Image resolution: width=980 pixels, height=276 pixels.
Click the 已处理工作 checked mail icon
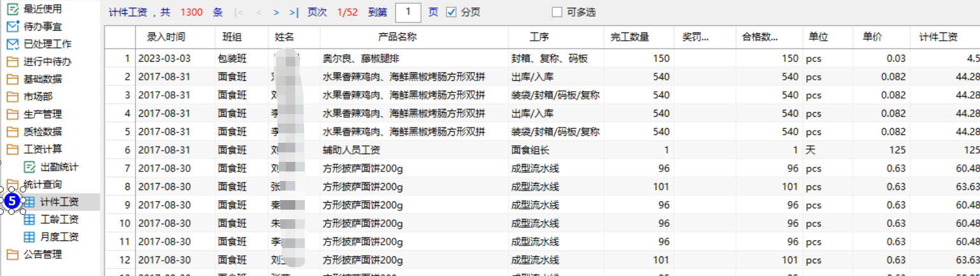12,44
